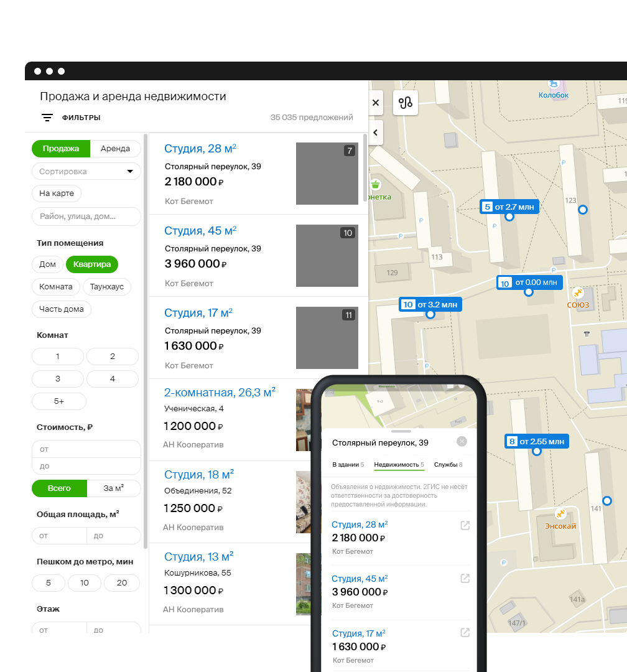
Task: Select Часть дома property type
Action: coord(62,309)
